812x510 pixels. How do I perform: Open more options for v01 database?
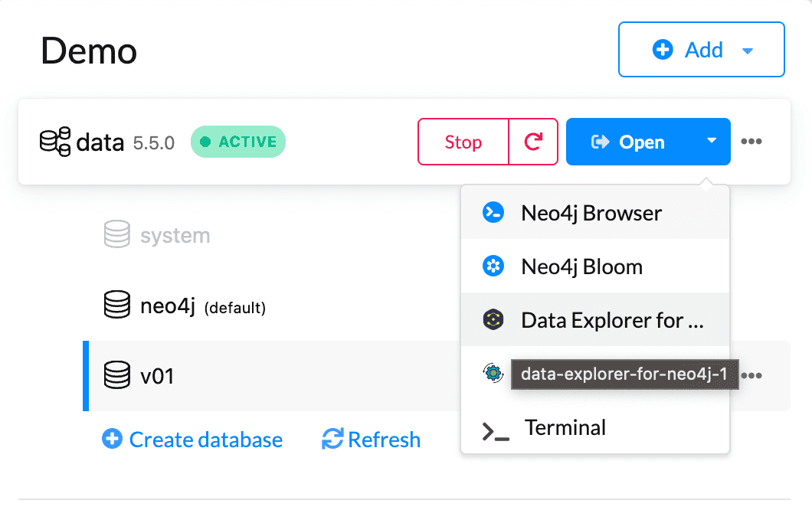(751, 375)
